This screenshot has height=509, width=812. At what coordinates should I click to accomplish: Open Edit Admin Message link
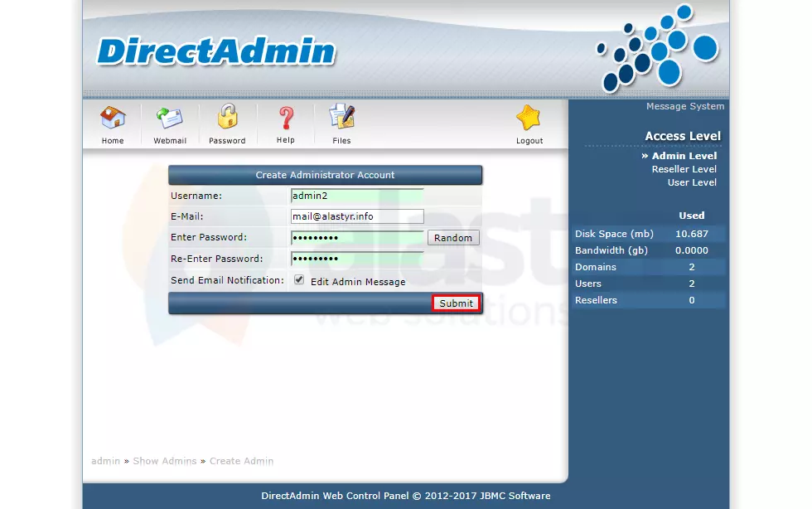(x=358, y=282)
